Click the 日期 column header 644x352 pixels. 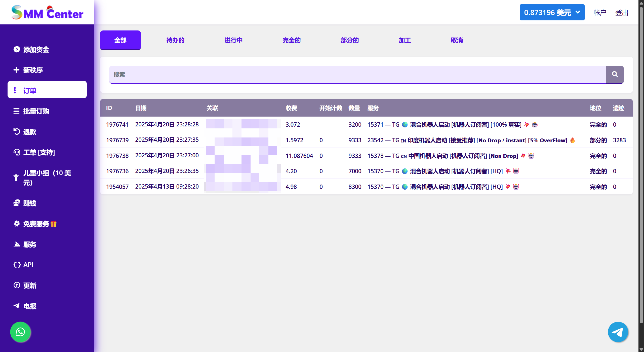click(x=141, y=108)
